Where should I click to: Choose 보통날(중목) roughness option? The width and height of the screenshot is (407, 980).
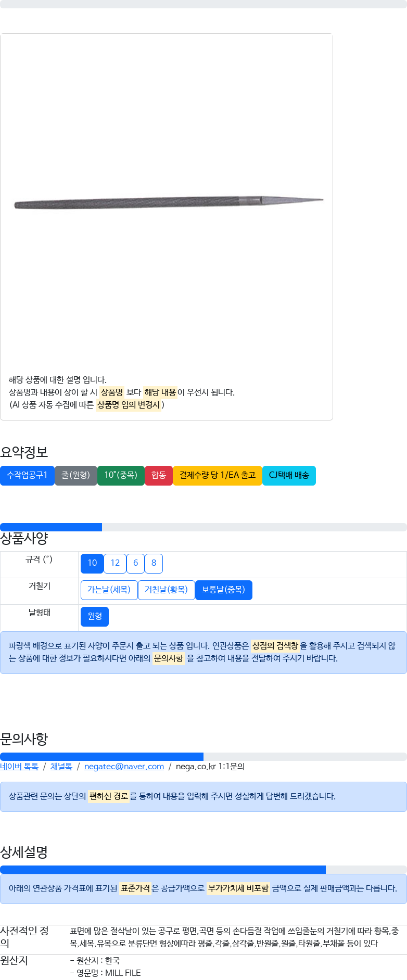click(x=223, y=590)
